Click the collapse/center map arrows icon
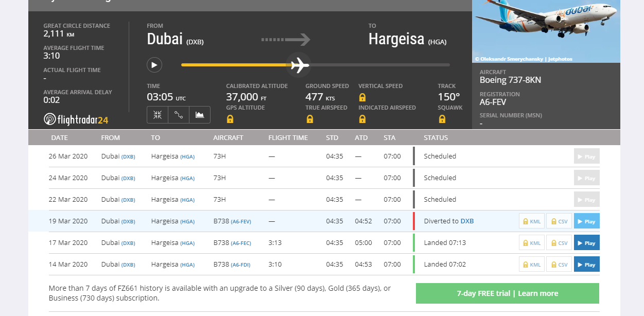Screen dimensions: 644x316 point(158,115)
